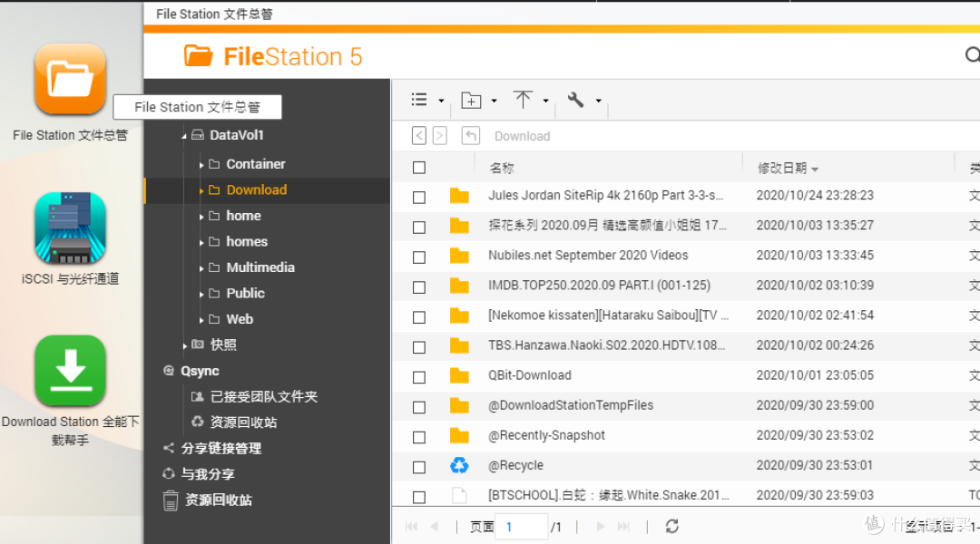Click the list view mode icon

(419, 100)
